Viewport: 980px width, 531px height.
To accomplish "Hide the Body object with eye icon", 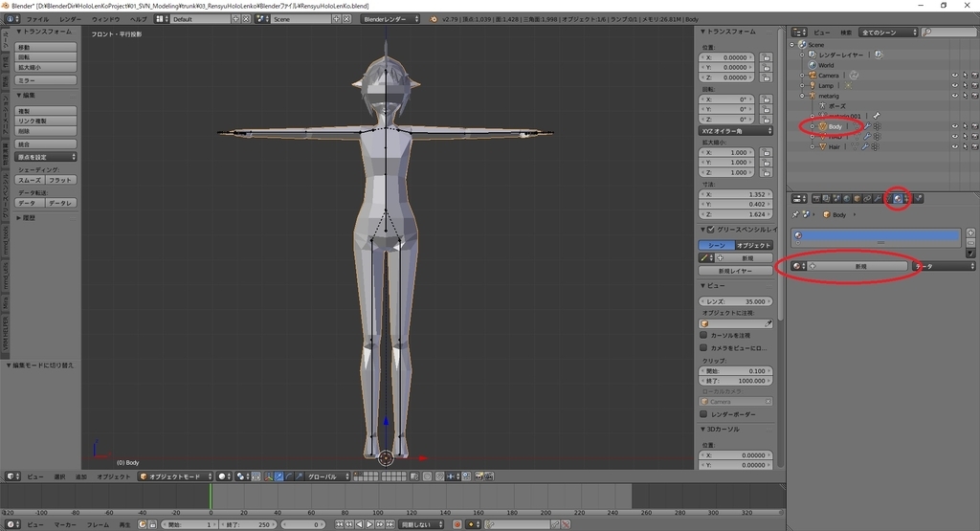I will coord(954,125).
